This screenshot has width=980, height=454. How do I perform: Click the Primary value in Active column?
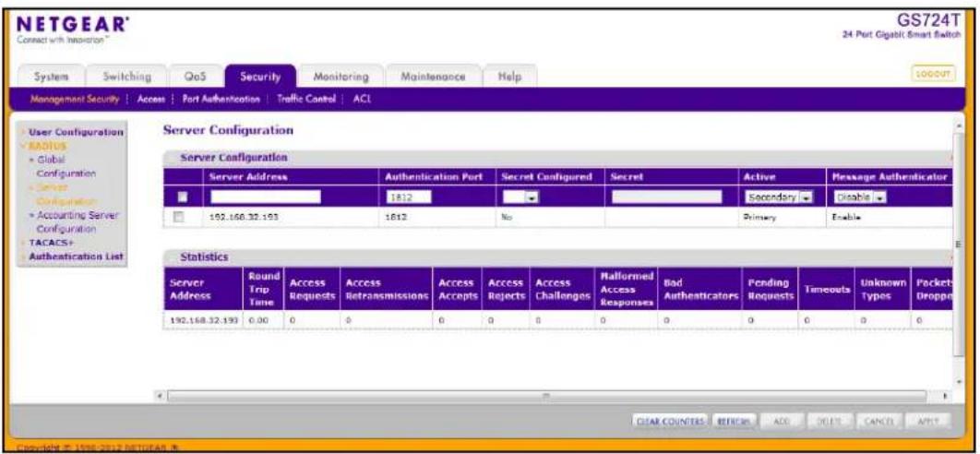point(759,216)
